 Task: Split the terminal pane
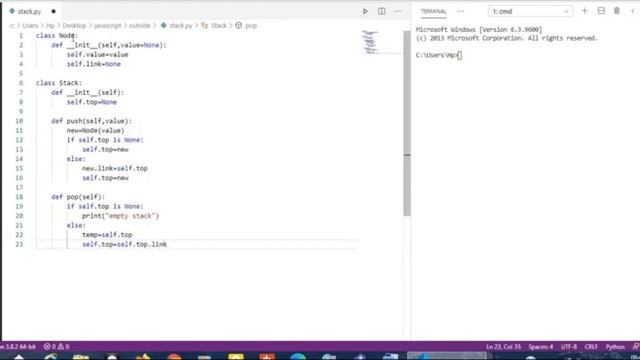click(x=601, y=11)
